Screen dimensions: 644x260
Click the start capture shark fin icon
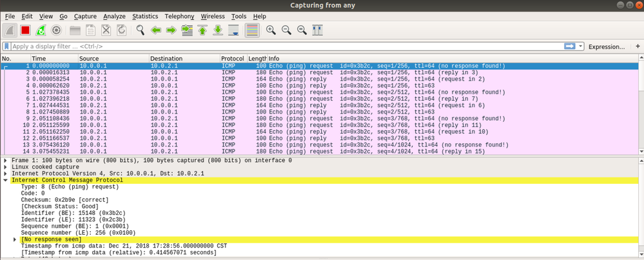click(x=10, y=30)
